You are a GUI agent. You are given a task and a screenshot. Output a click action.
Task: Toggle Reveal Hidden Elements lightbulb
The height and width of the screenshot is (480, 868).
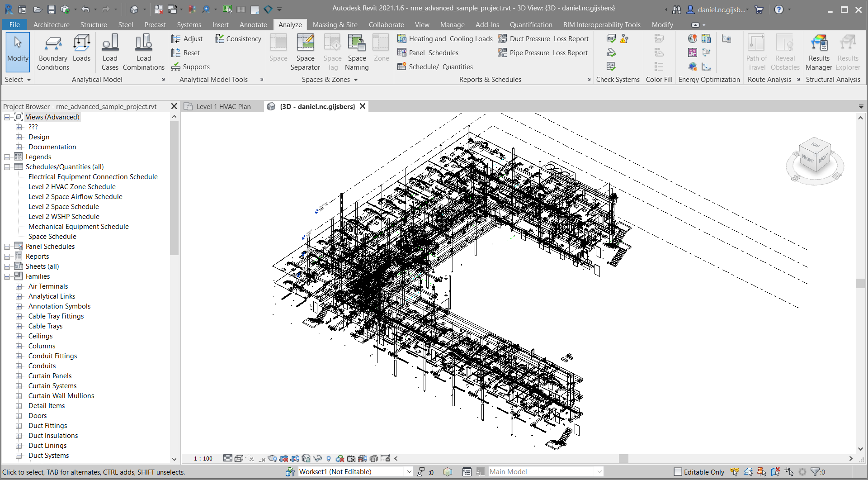329,458
